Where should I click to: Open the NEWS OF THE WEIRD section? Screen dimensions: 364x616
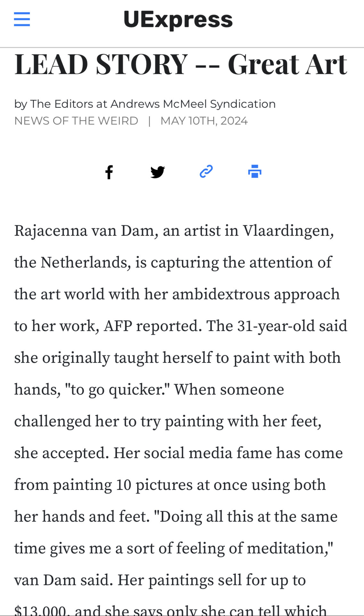[x=76, y=121]
